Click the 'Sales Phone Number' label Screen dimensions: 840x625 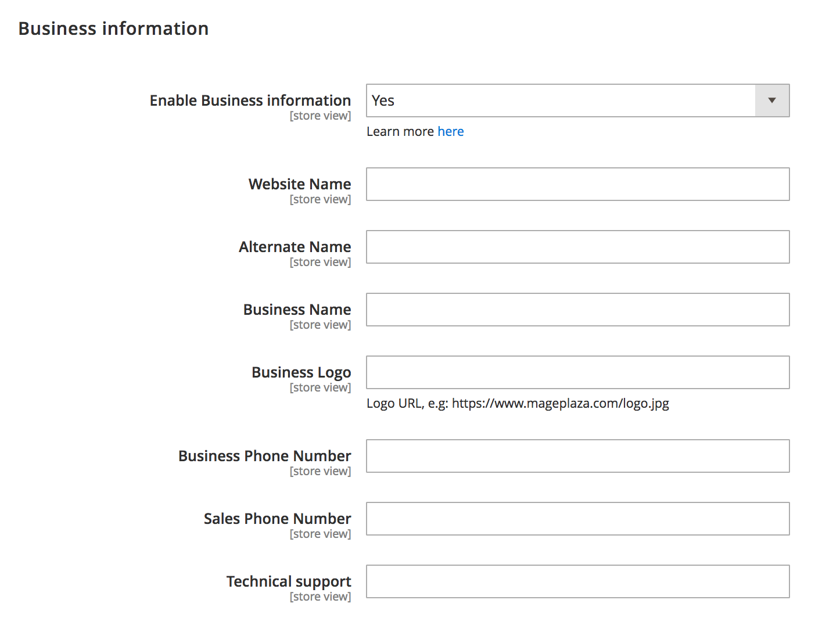click(277, 519)
